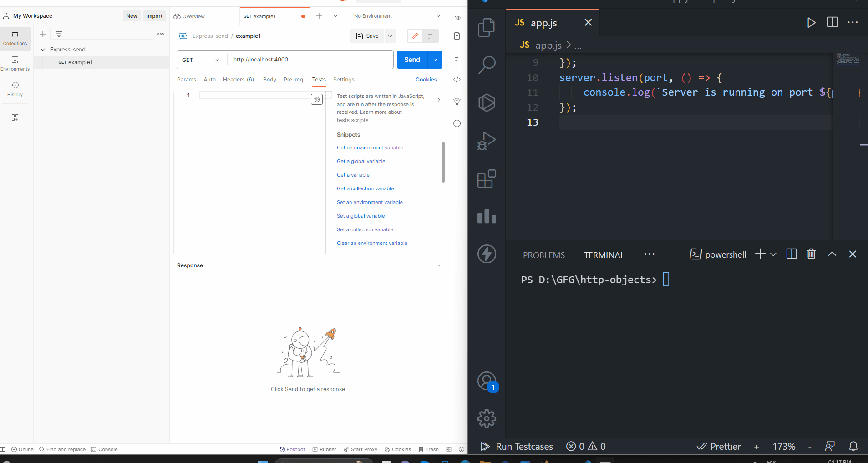This screenshot has width=868, height=463.
Task: Open No Environment dropdown
Action: [397, 16]
